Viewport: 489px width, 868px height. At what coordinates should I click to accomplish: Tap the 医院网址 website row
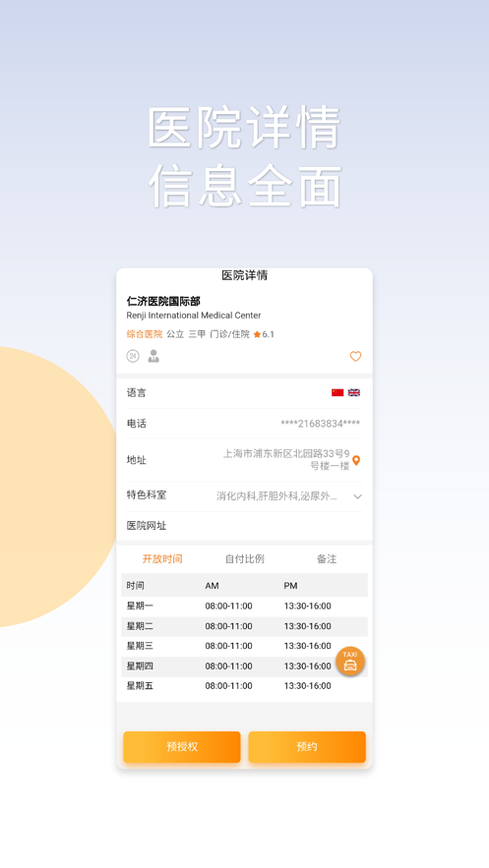pyautogui.click(x=244, y=526)
